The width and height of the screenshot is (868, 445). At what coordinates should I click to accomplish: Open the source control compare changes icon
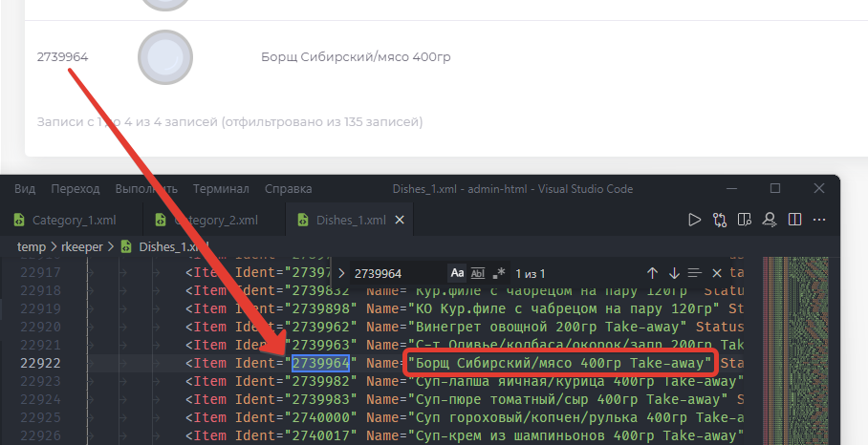pos(720,221)
